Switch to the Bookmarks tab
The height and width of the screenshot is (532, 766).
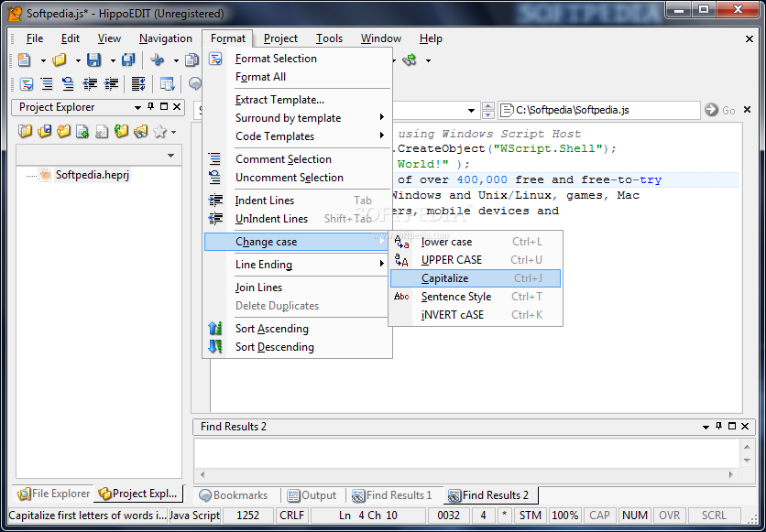pyautogui.click(x=234, y=495)
